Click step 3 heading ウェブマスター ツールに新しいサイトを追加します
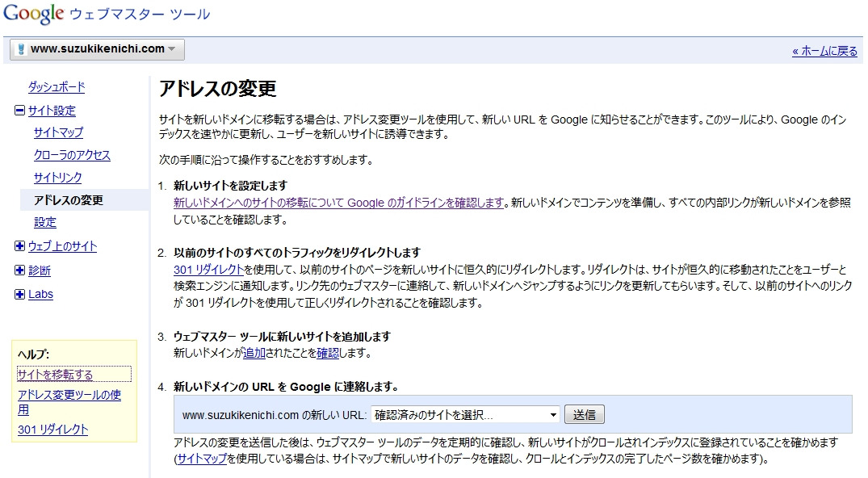868x478 pixels. pos(282,336)
